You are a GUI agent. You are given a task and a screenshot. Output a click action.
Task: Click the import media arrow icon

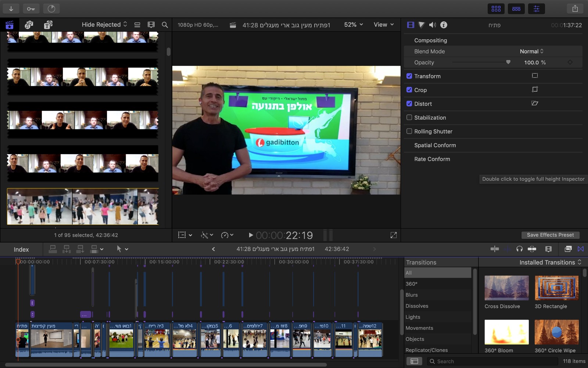(11, 8)
